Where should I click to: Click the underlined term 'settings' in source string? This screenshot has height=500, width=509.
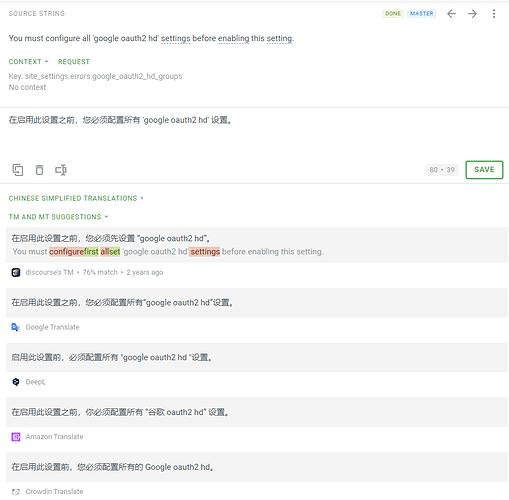click(x=176, y=38)
